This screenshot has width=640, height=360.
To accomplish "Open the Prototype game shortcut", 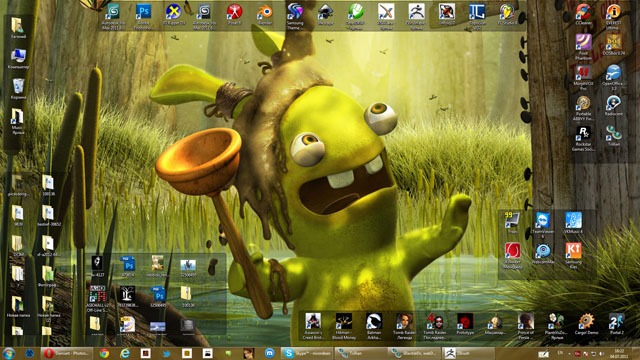I will pyautogui.click(x=465, y=324).
